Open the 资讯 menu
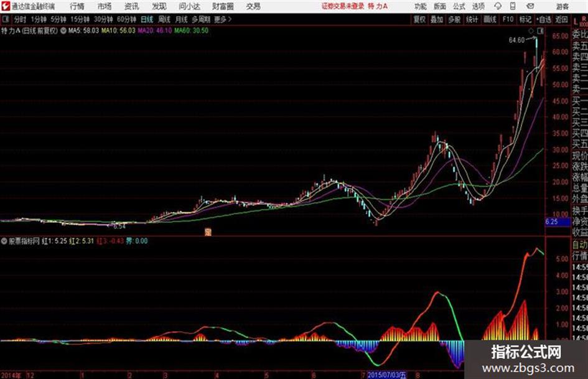 [x=132, y=6]
